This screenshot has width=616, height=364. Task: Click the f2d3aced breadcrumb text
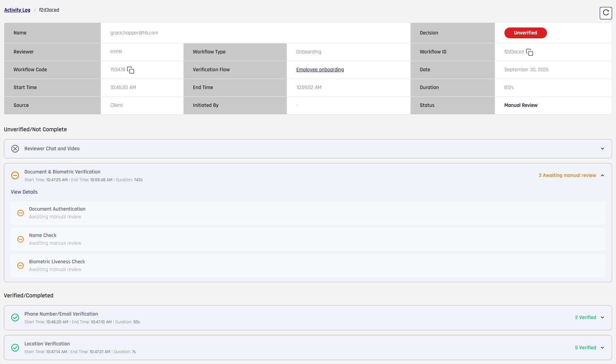49,10
